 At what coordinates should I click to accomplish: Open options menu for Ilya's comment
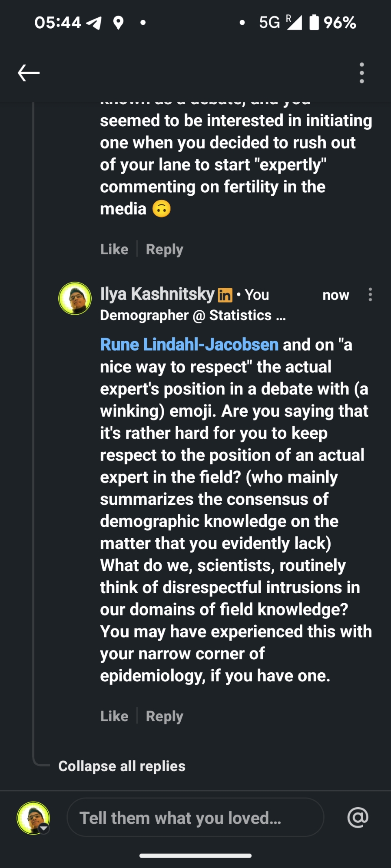370,295
